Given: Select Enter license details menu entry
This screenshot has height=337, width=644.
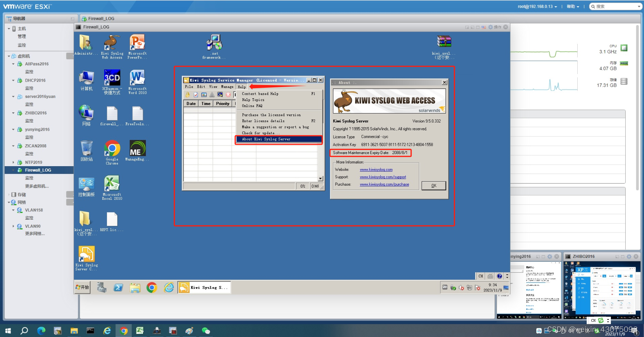Looking at the screenshot, I should (279, 121).
